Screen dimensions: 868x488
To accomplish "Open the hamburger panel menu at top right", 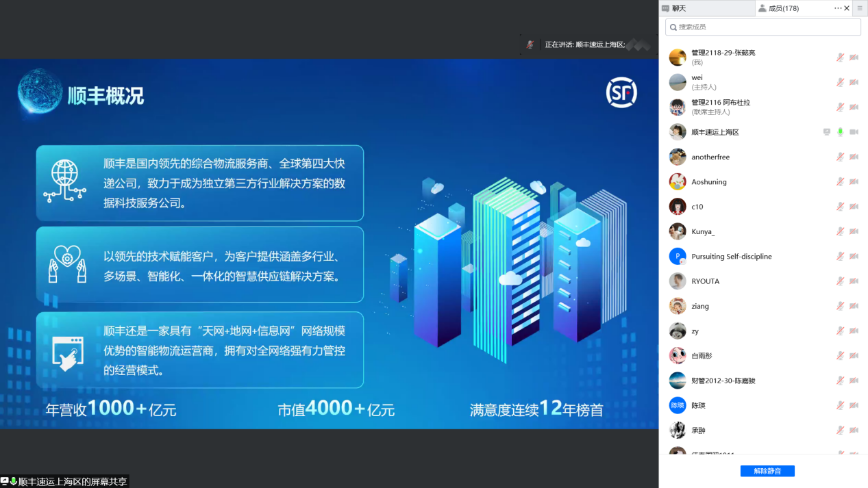I will point(860,8).
